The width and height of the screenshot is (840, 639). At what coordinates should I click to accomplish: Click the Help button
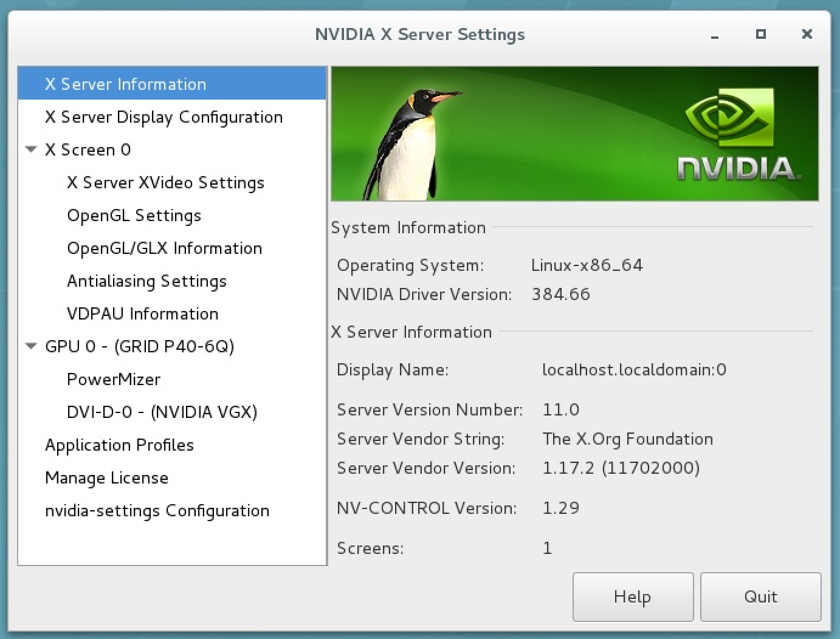pyautogui.click(x=632, y=596)
